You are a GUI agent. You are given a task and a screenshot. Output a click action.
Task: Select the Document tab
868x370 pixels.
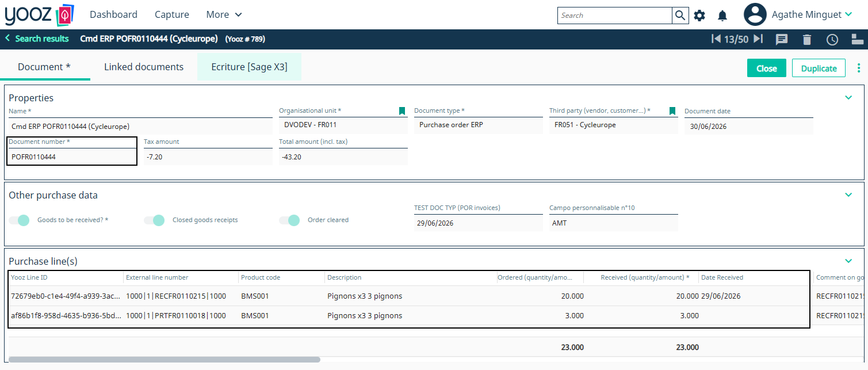pyautogui.click(x=45, y=67)
